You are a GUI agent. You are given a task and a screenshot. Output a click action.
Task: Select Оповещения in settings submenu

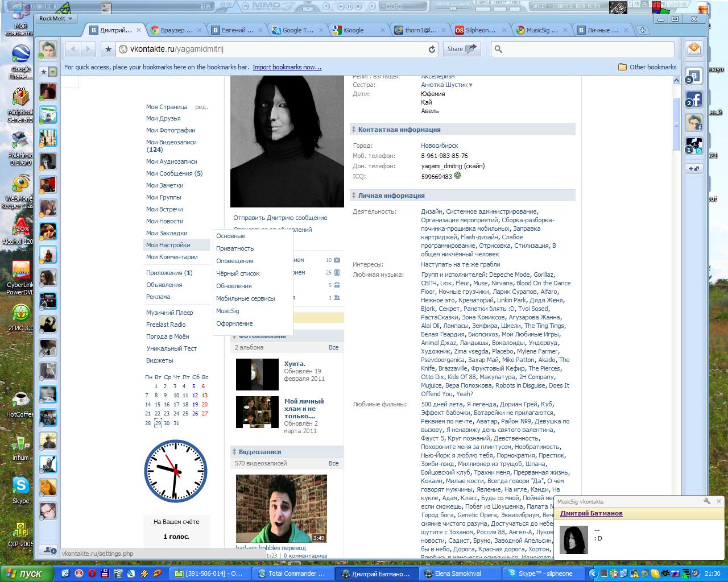(x=234, y=261)
